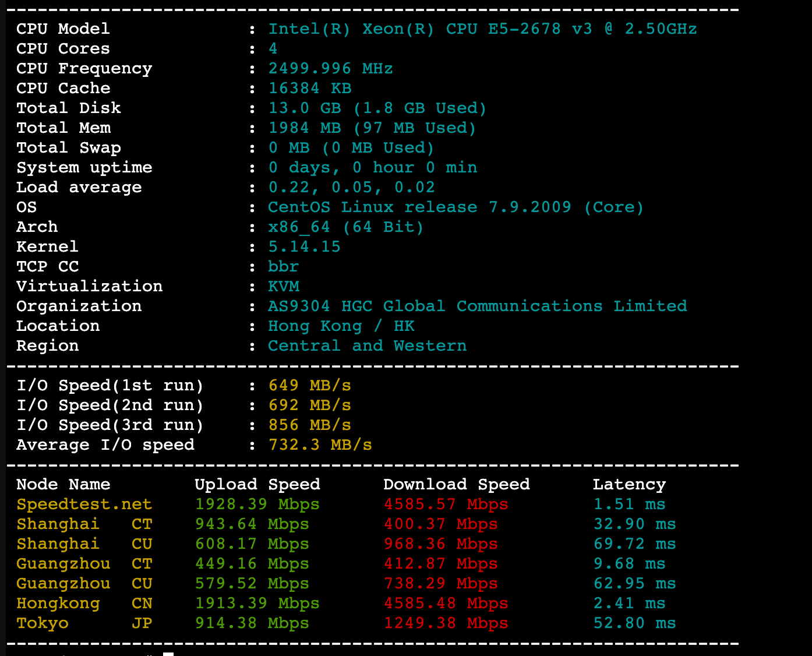Click the Load average value 0.22, 0.05, 0.02
812x656 pixels.
[x=351, y=188]
